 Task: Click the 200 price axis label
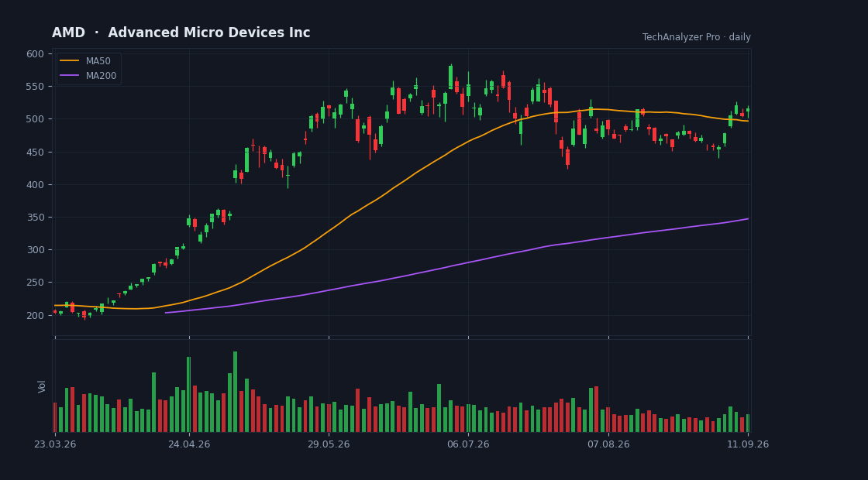35,315
